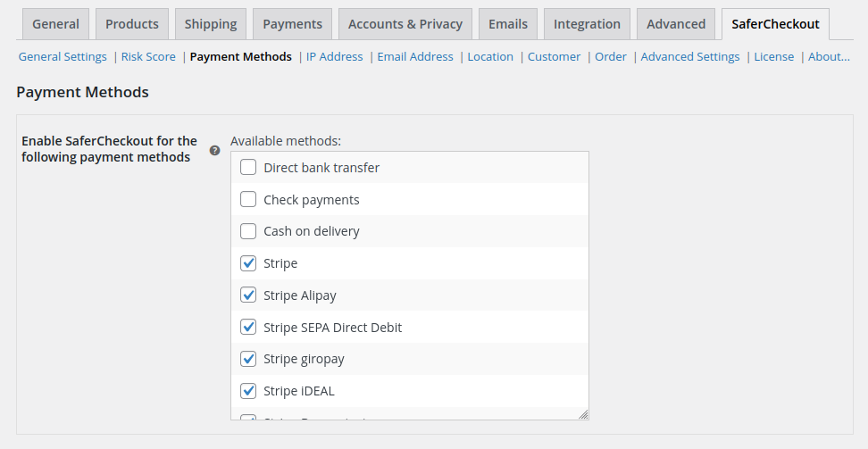Click the Direct bank transfer label
The image size is (868, 449).
[321, 167]
